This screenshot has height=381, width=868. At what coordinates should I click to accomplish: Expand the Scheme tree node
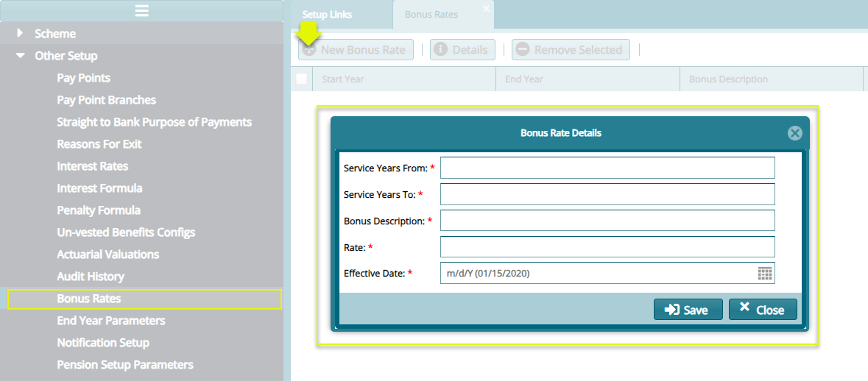click(x=20, y=34)
